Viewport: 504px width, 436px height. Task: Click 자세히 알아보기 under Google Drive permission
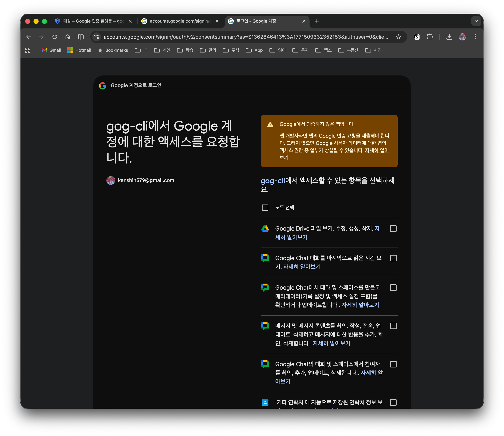pyautogui.click(x=291, y=237)
